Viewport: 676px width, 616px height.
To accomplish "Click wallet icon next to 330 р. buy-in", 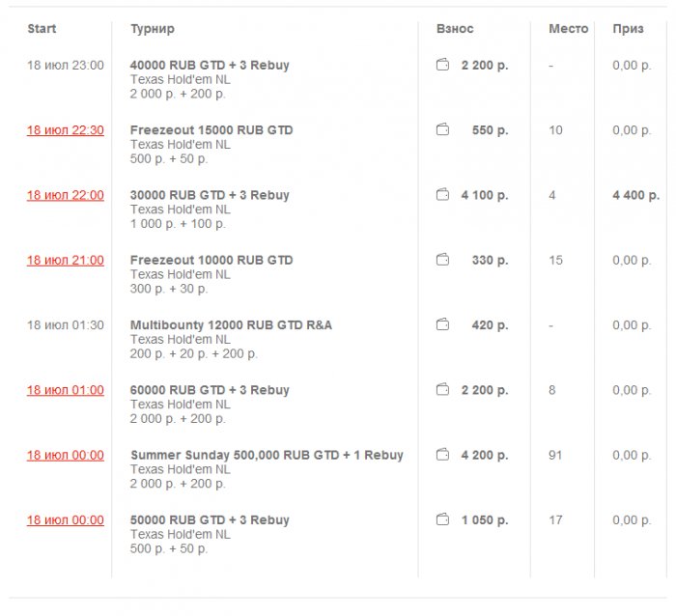I will point(442,260).
